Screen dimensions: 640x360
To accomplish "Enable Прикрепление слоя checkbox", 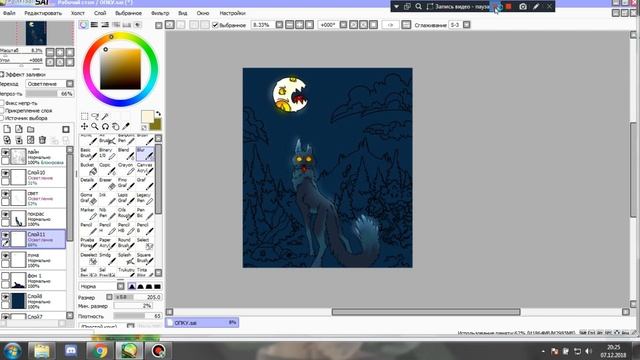I will click(2, 111).
